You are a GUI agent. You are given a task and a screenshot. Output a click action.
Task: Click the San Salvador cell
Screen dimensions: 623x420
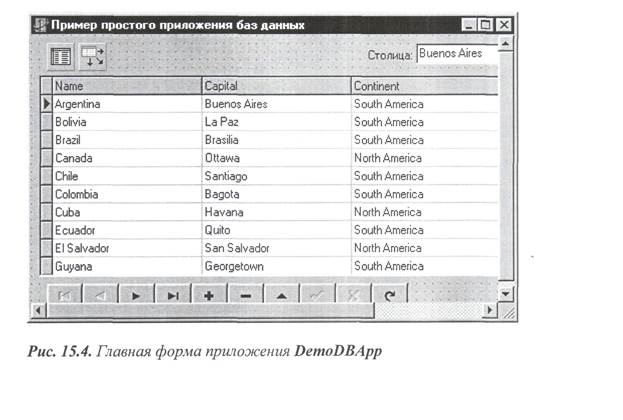(x=277, y=248)
